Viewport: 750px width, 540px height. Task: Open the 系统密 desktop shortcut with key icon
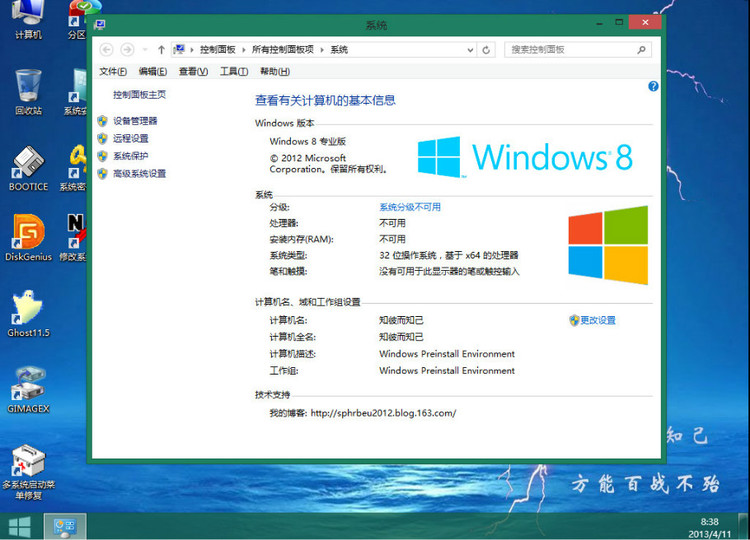pyautogui.click(x=73, y=168)
